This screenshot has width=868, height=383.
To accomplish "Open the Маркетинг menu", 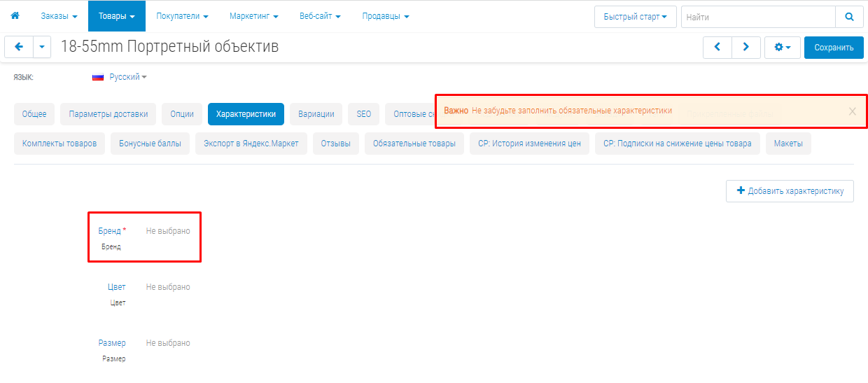I will click(x=253, y=16).
